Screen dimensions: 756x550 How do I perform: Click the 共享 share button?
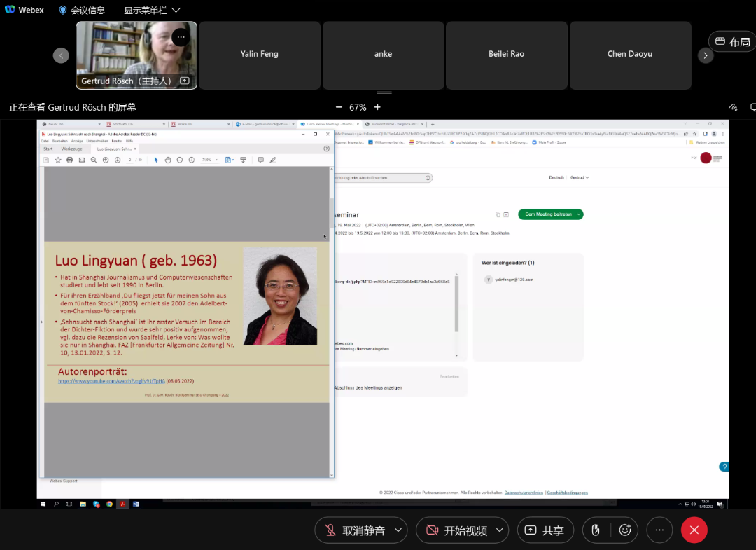tap(545, 530)
